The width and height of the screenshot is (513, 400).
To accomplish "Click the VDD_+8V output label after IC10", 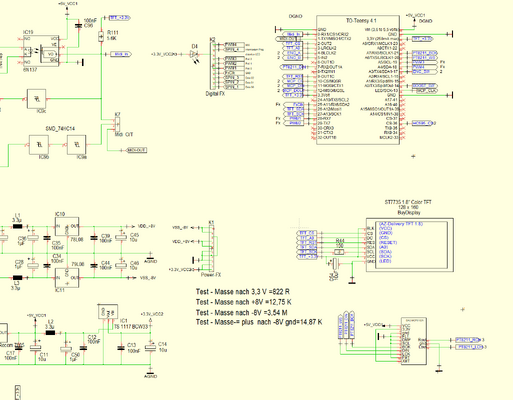I will (x=146, y=226).
